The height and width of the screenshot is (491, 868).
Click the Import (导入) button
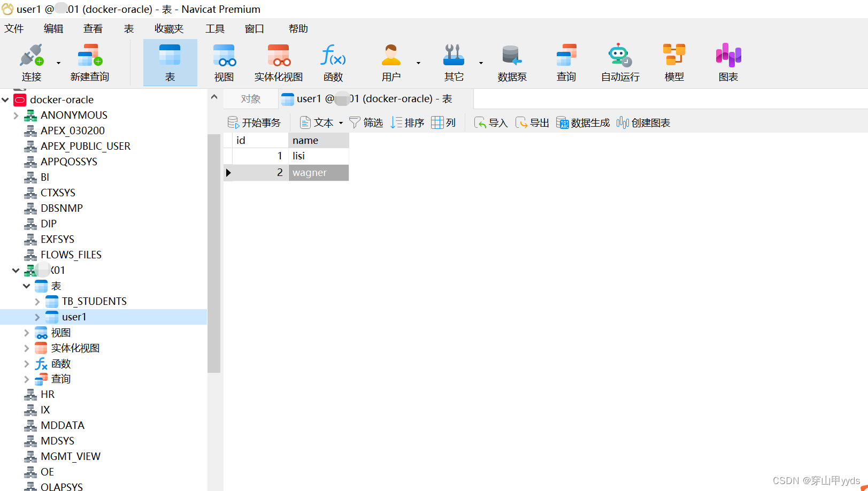pos(490,123)
